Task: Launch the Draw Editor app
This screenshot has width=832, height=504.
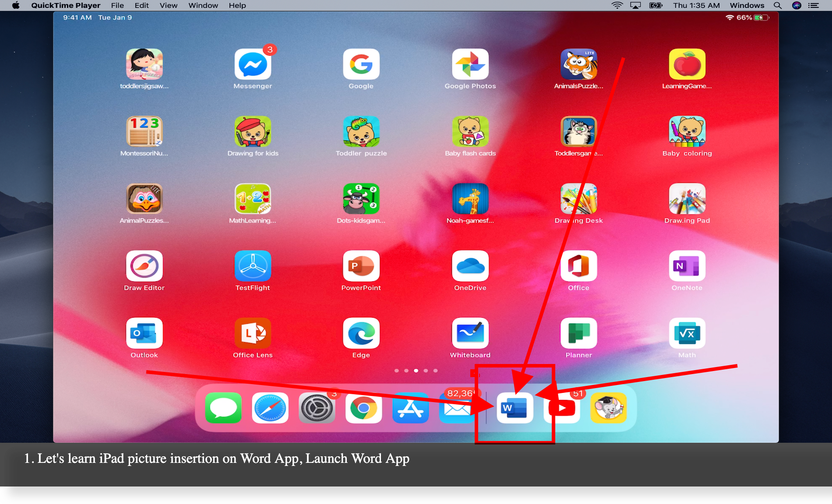Action: point(144,266)
